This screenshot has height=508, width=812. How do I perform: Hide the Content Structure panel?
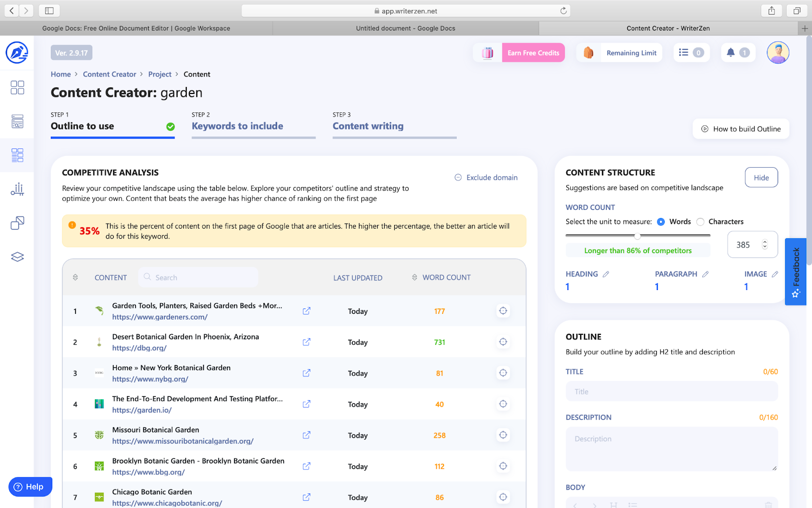(x=761, y=178)
